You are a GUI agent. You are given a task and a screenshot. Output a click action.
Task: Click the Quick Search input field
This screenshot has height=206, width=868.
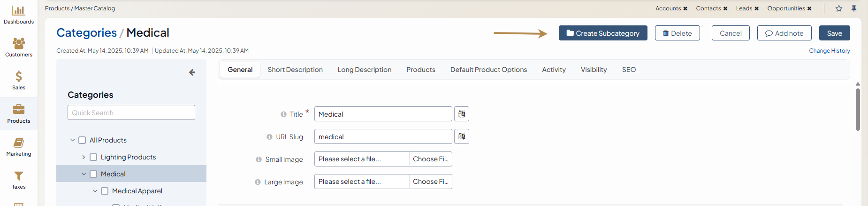[131, 113]
